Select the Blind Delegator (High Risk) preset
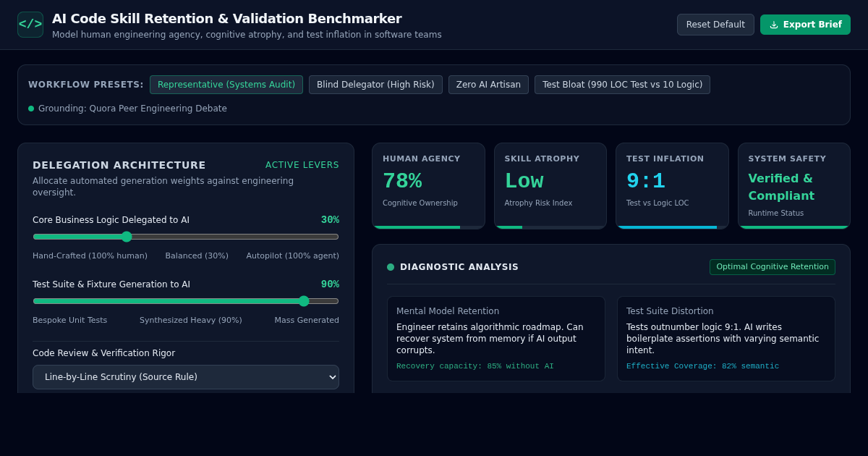The height and width of the screenshot is (456, 868). click(x=375, y=85)
